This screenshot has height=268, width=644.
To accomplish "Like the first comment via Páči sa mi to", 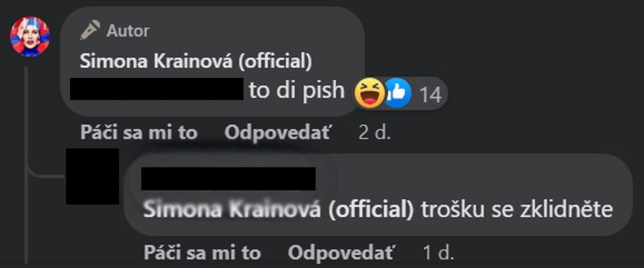I will pyautogui.click(x=139, y=132).
